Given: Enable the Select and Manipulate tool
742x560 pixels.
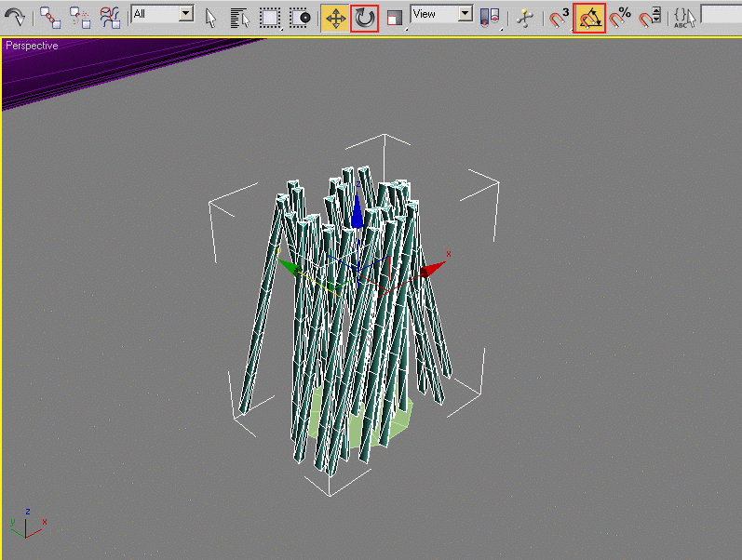Looking at the screenshot, I should 525,18.
